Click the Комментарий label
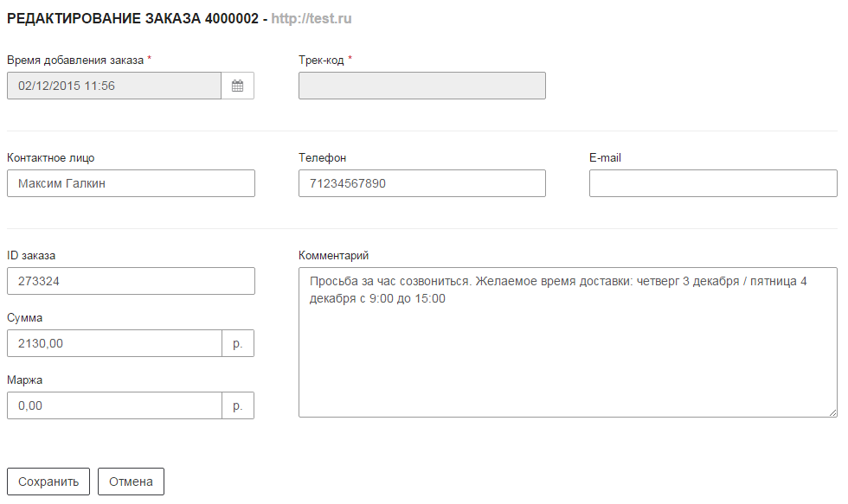 333,256
